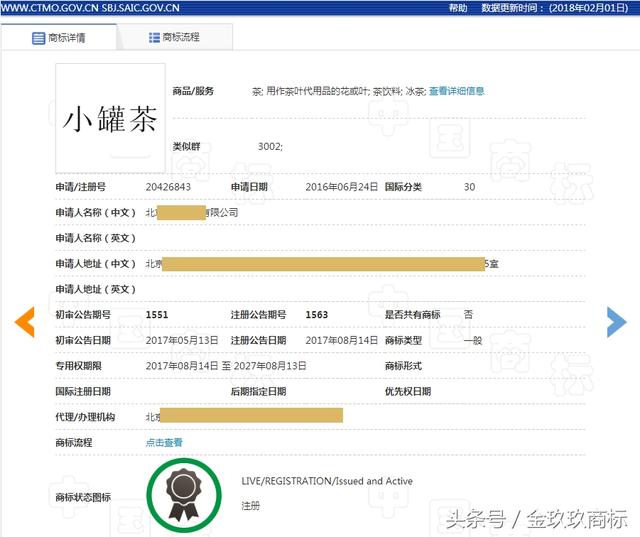Click the 商标详情 list icon
The image size is (640, 537).
pos(38,38)
